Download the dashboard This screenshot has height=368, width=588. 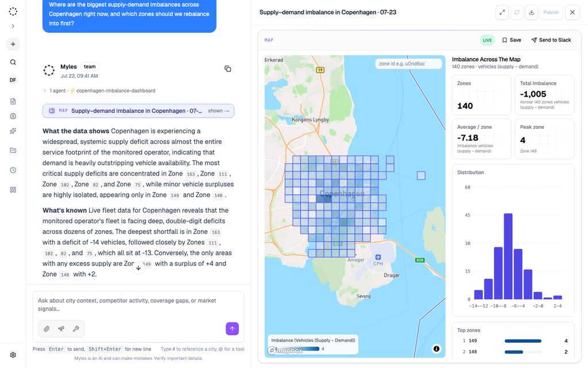click(531, 13)
